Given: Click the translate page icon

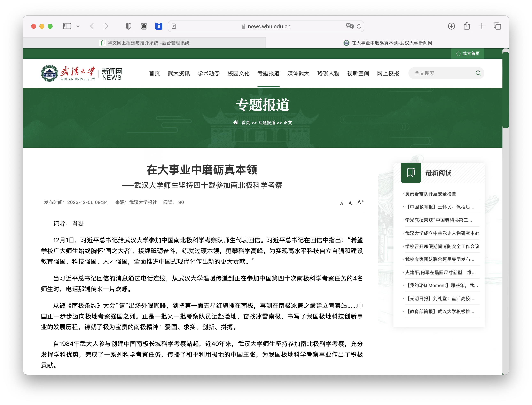Looking at the screenshot, I should point(350,26).
